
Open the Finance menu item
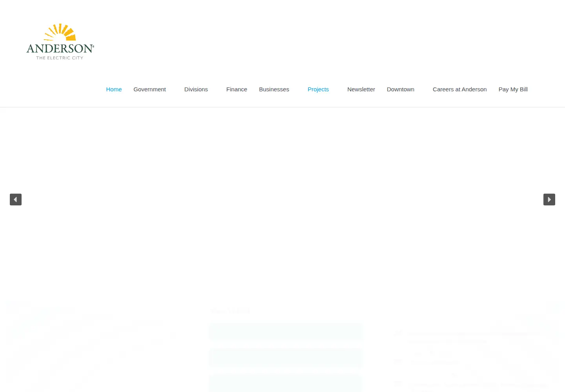pos(237,89)
